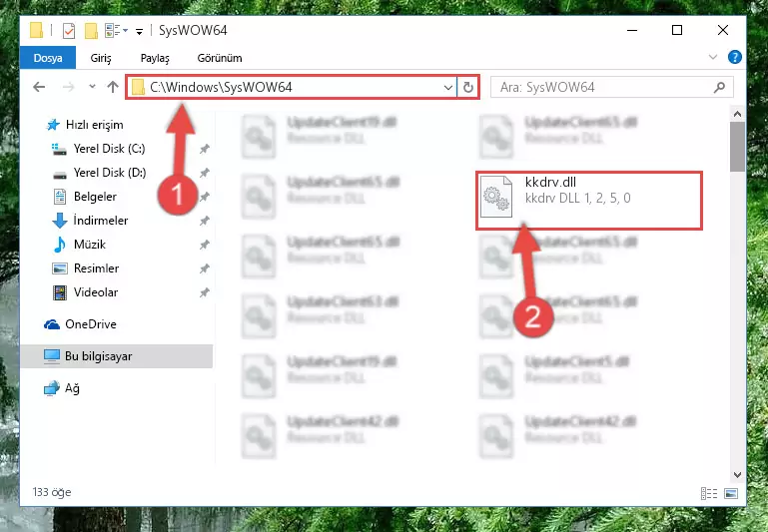Go up one folder level

click(x=113, y=87)
